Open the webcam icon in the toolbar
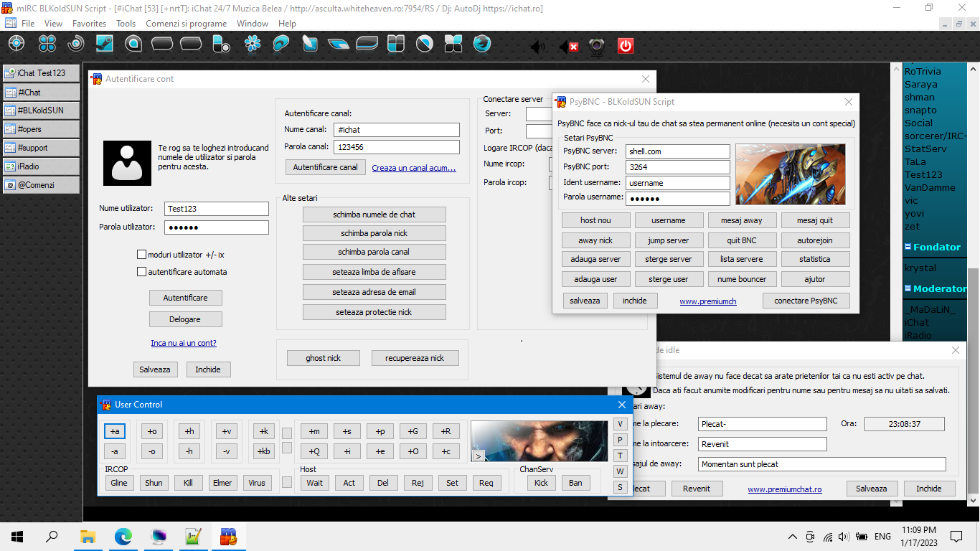980x551 pixels. [x=597, y=47]
